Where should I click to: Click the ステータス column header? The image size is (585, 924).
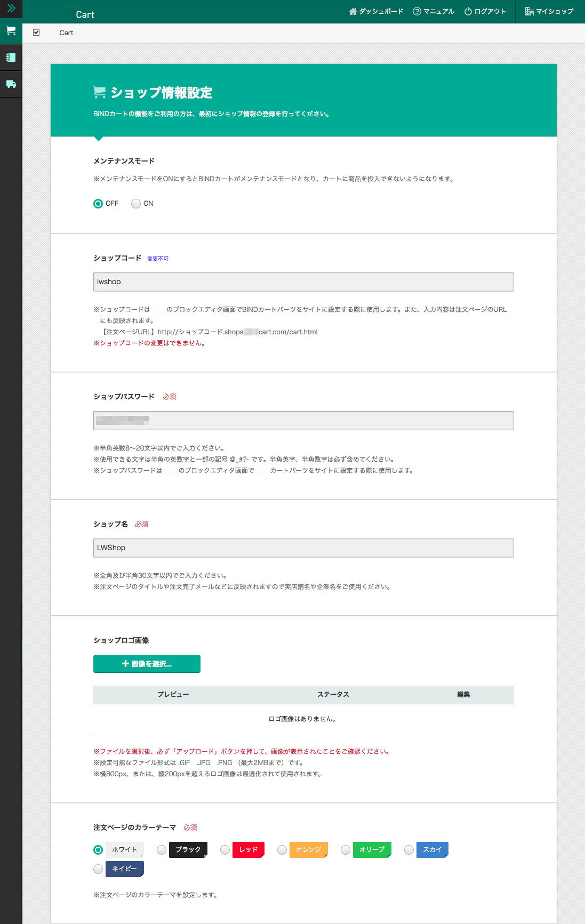coord(333,695)
